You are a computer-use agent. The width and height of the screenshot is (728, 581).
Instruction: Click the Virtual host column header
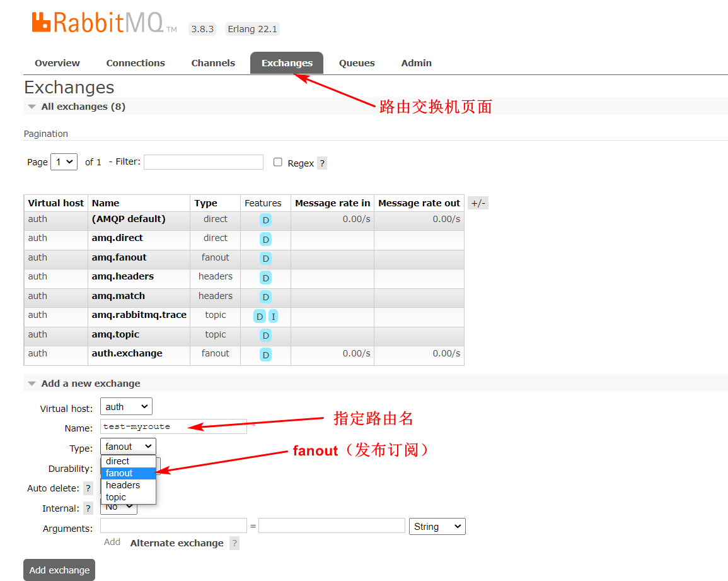(55, 203)
